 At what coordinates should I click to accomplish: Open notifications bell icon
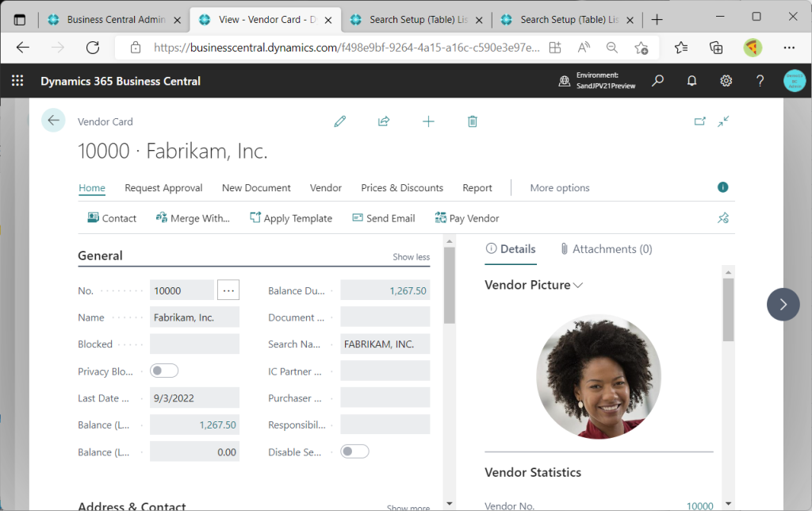click(691, 81)
